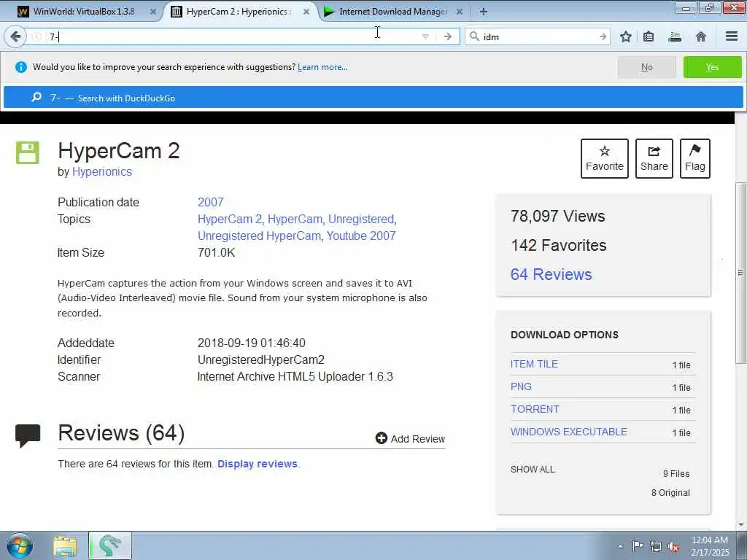Image resolution: width=747 pixels, height=560 pixels.
Task: Select the HyperCam 2 Hyperionics tab
Action: (237, 12)
